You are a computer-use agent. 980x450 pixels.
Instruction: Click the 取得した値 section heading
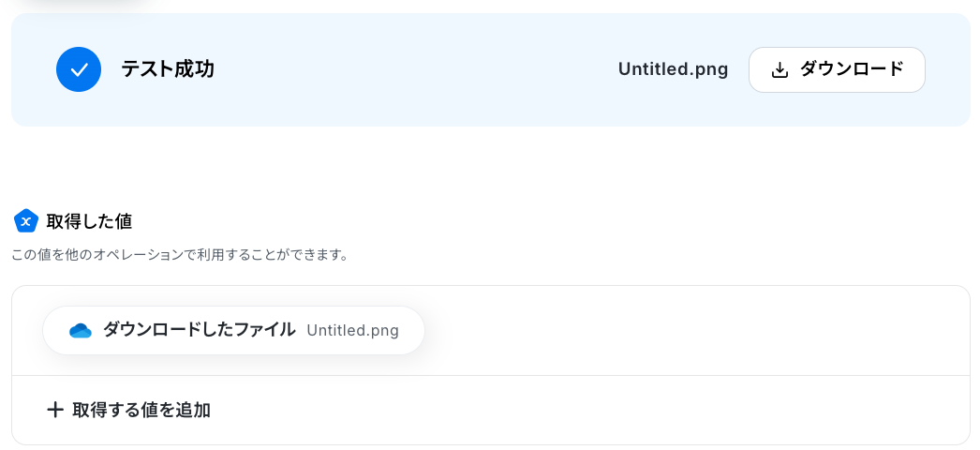tap(89, 222)
